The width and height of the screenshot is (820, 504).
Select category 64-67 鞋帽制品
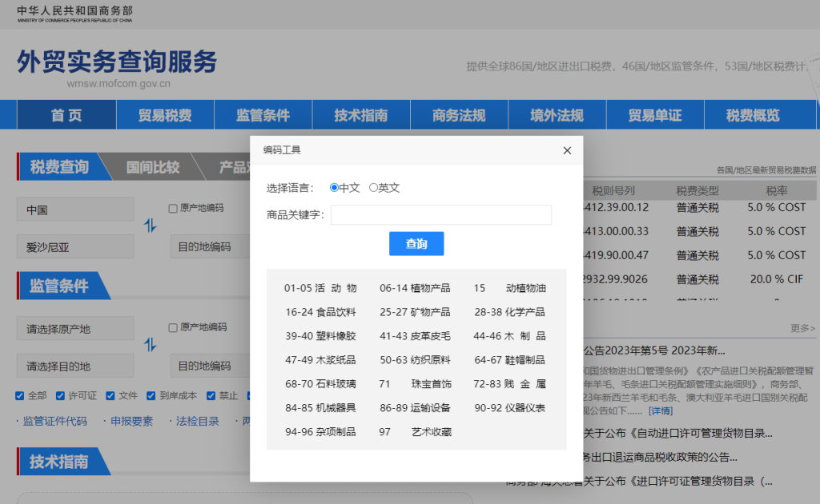click(x=509, y=360)
